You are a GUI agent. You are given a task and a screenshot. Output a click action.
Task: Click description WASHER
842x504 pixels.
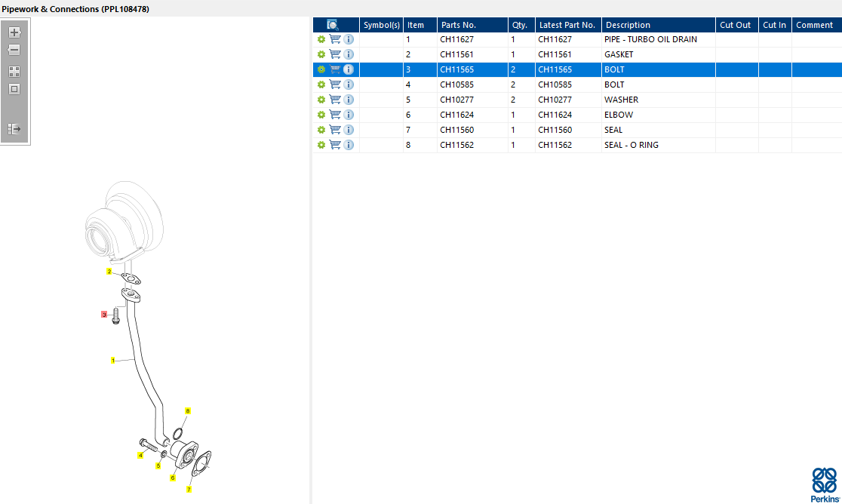point(621,100)
